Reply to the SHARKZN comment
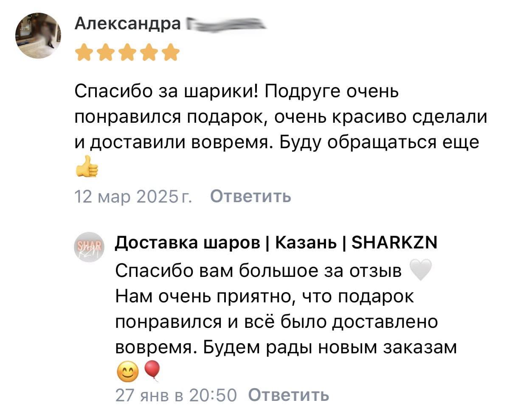The height and width of the screenshot is (420, 512). [288, 395]
